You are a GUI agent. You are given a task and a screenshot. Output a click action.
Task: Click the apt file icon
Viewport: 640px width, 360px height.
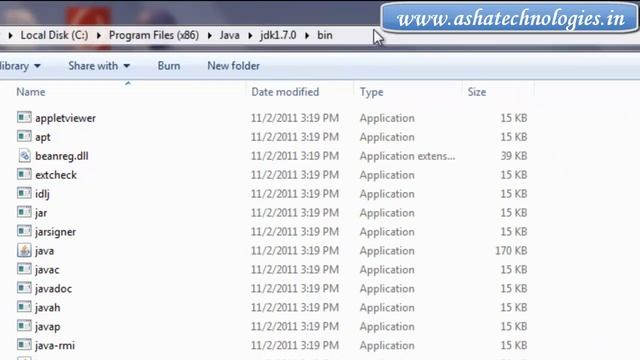(24, 136)
